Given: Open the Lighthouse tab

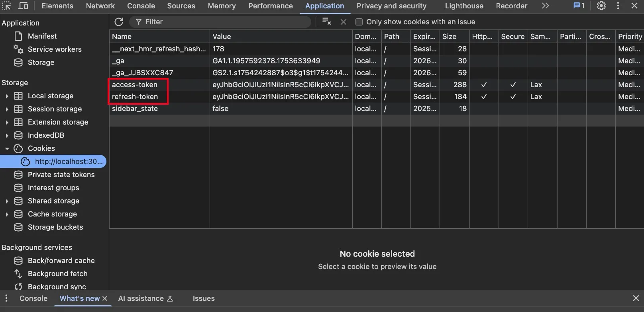Looking at the screenshot, I should click(x=464, y=6).
